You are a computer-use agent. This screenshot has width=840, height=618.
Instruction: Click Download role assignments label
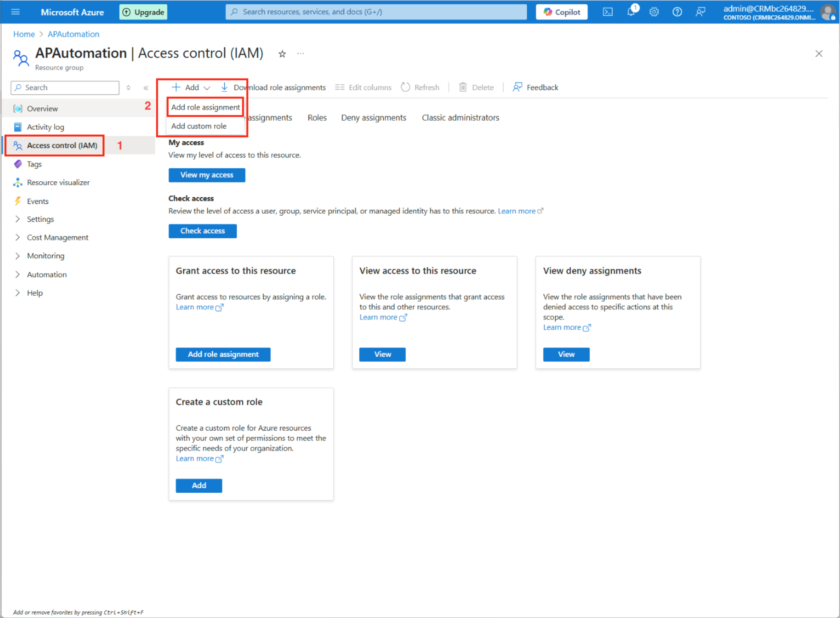click(279, 88)
